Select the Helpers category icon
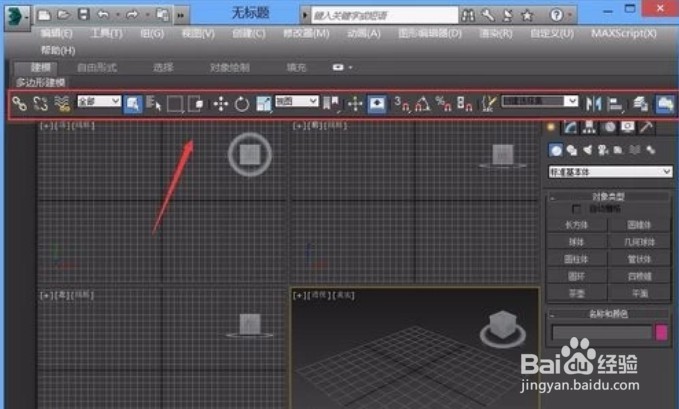Image resolution: width=679 pixels, height=409 pixels. click(618, 150)
